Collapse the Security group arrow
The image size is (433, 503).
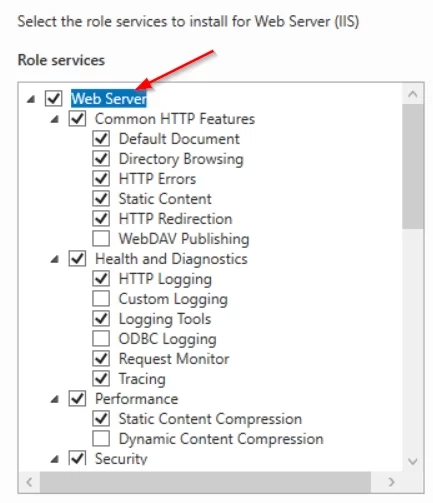point(55,459)
